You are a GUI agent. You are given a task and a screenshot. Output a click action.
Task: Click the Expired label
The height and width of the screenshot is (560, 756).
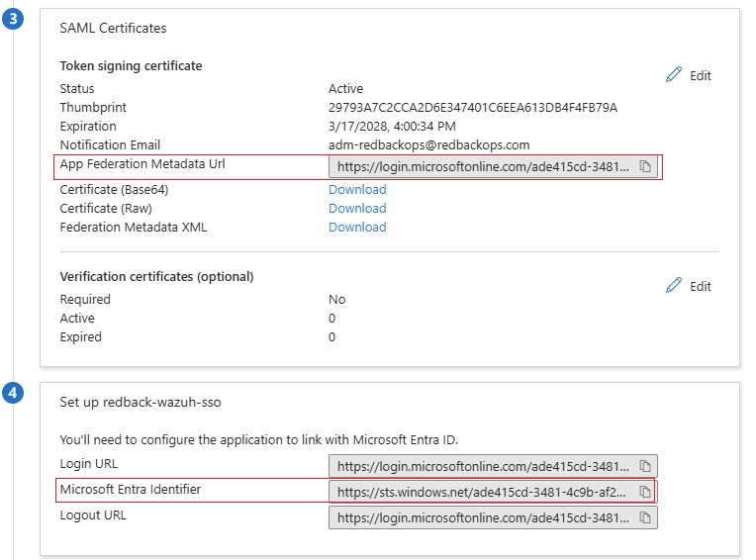point(80,336)
